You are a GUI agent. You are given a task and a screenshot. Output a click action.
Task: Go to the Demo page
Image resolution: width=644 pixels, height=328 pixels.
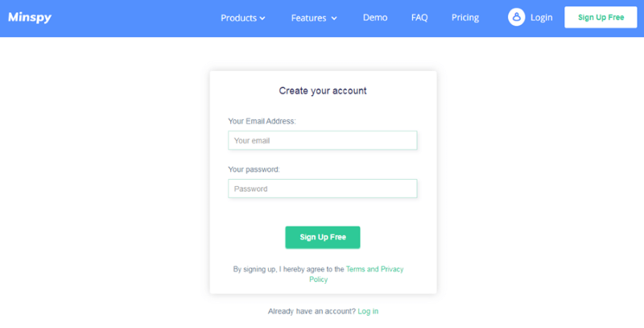click(375, 18)
